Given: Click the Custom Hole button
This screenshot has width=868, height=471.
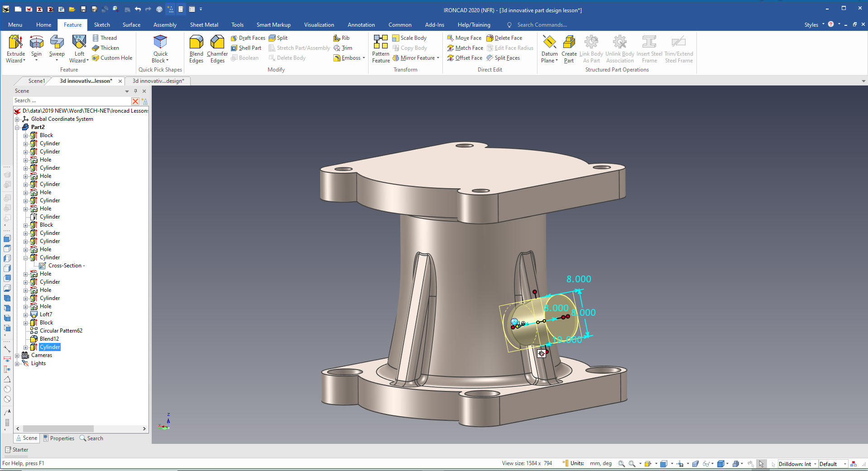Looking at the screenshot, I should (112, 58).
